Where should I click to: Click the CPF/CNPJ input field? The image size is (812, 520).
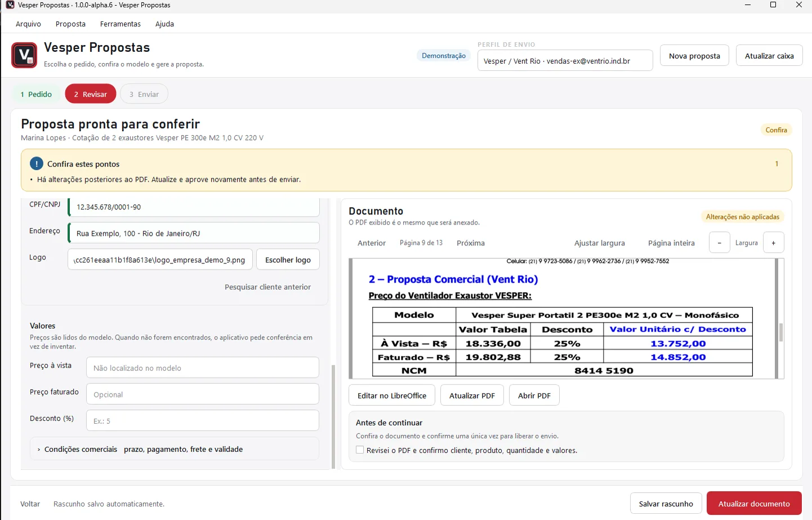coord(194,207)
